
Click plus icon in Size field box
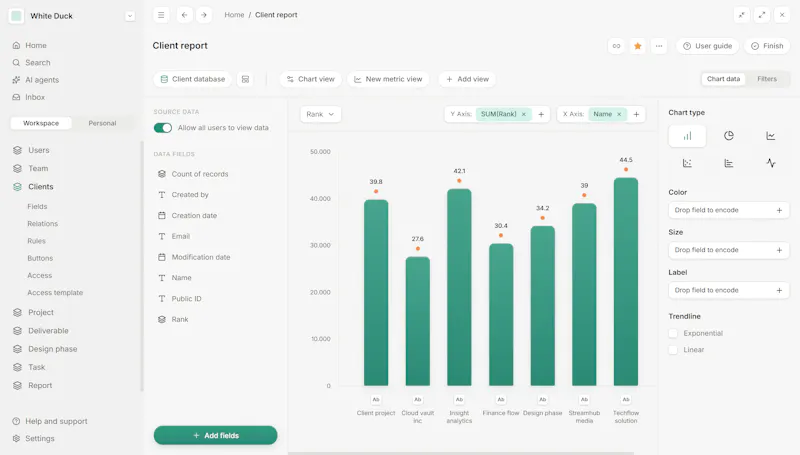click(779, 250)
